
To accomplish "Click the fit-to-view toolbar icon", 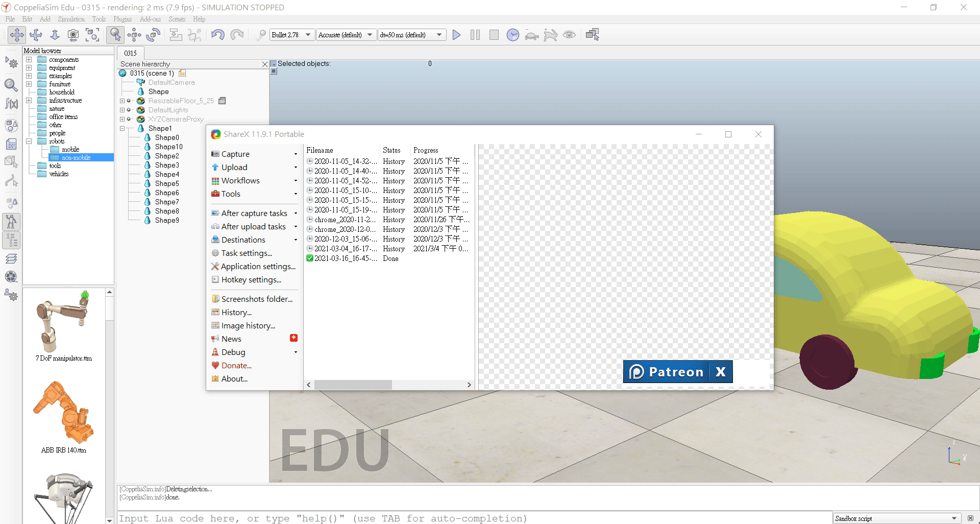I will [x=92, y=35].
